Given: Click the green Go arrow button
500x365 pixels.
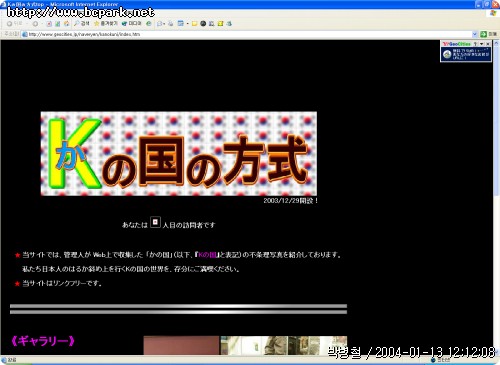Looking at the screenshot, I should point(484,34).
